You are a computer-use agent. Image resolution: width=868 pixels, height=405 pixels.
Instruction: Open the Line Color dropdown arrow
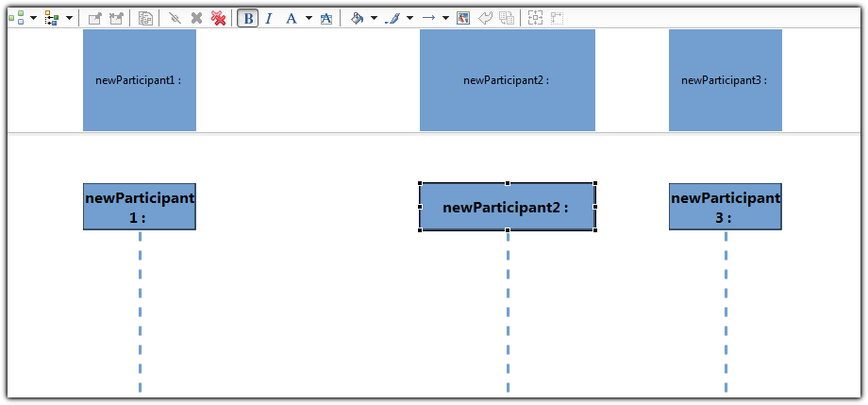(x=409, y=18)
